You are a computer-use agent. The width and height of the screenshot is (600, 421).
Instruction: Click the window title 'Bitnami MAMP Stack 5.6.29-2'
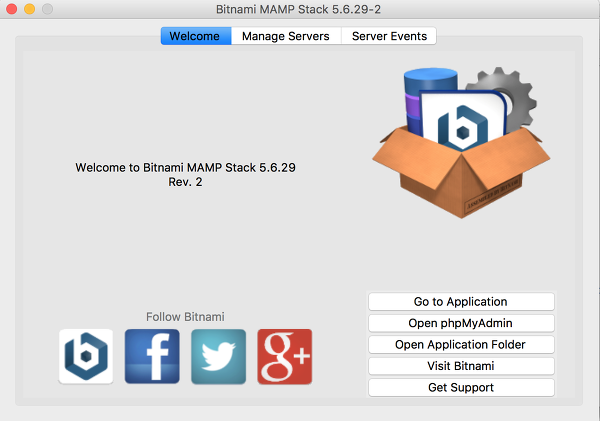coord(298,9)
